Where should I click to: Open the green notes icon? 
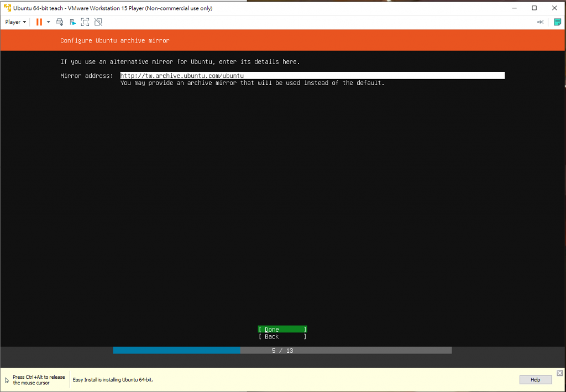pyautogui.click(x=557, y=22)
